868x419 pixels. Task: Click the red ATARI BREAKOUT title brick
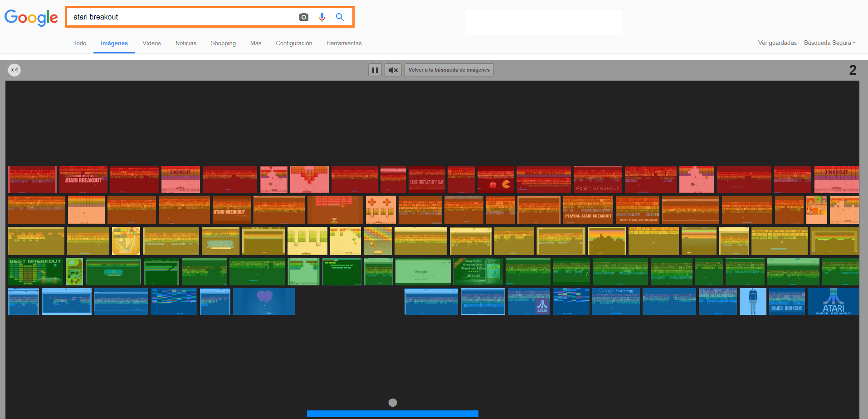[83, 179]
